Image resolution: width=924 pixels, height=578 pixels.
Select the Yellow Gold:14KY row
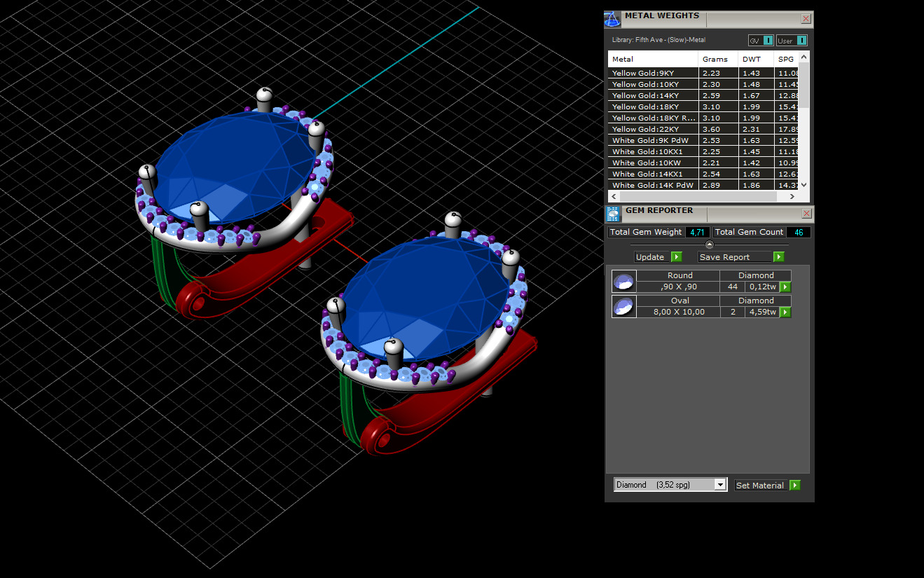pos(703,95)
